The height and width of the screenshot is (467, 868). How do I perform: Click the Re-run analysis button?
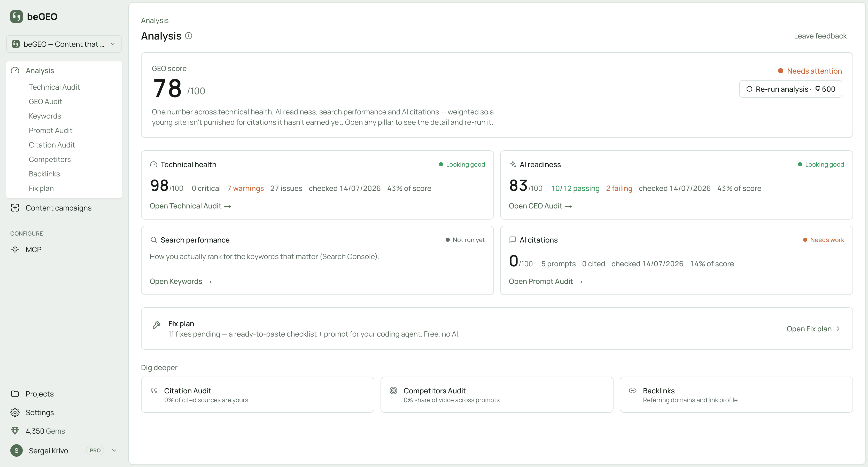(x=791, y=89)
